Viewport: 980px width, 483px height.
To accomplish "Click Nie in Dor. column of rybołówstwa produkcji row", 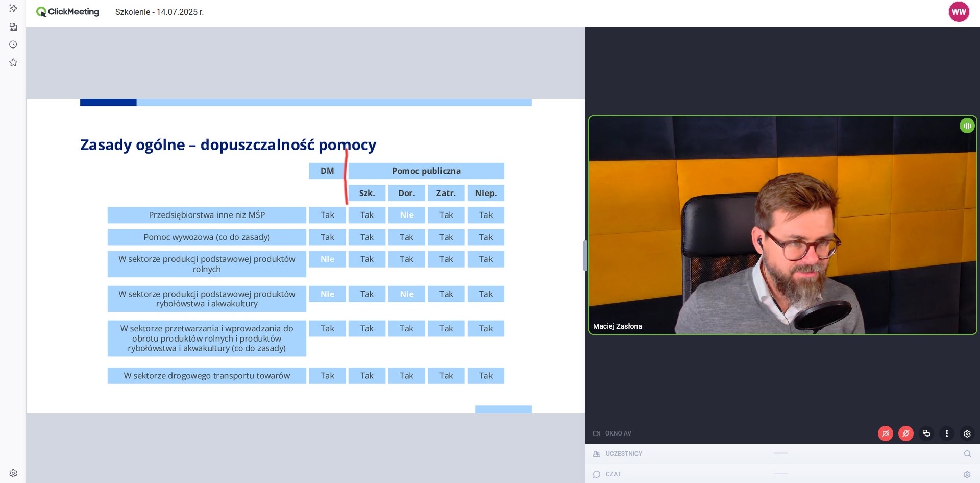I will [x=406, y=294].
